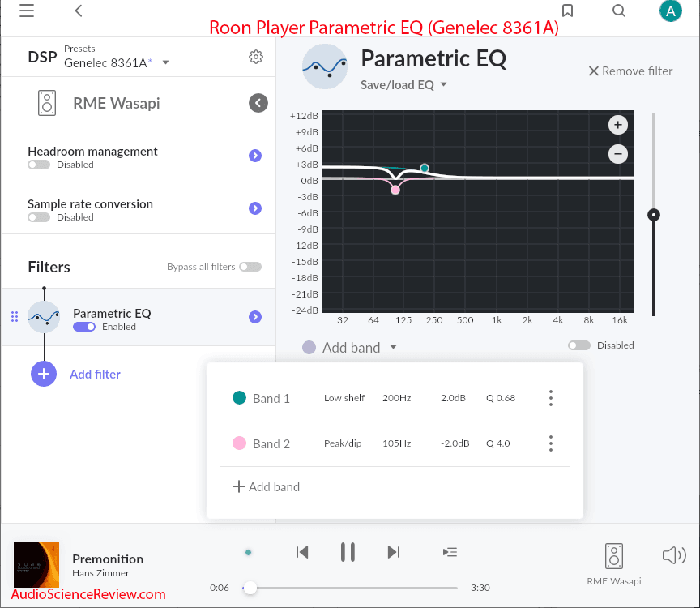Select the Parametric EQ filter wave icon
The image size is (700, 608).
[x=44, y=317]
